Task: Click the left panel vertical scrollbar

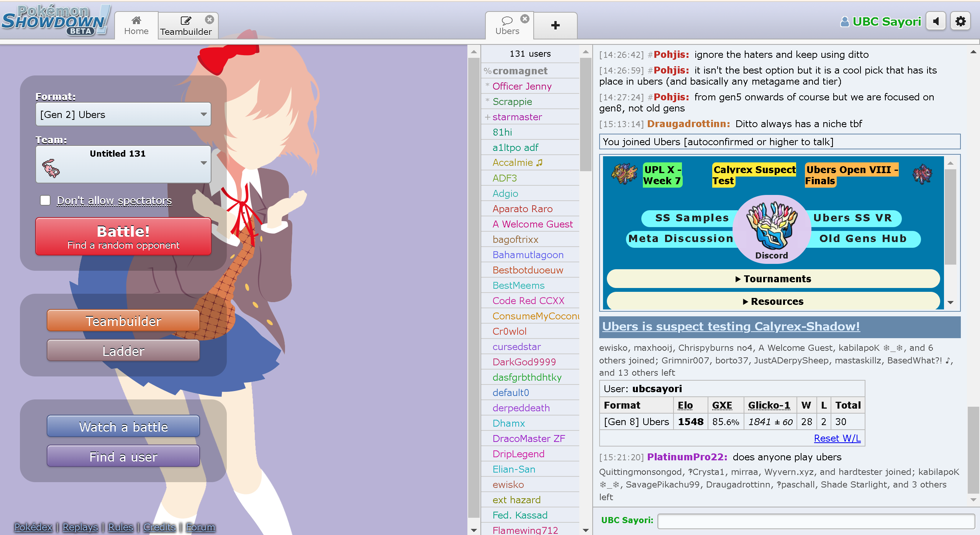Action: [474, 287]
